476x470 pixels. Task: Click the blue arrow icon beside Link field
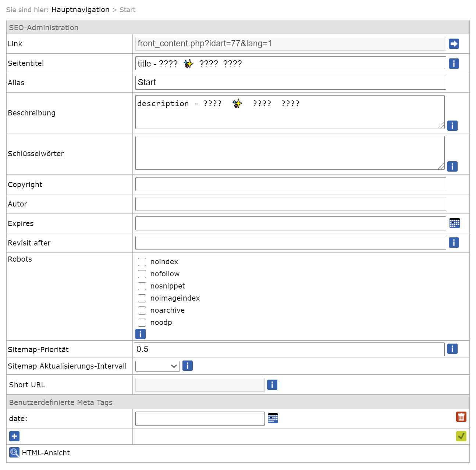click(454, 44)
